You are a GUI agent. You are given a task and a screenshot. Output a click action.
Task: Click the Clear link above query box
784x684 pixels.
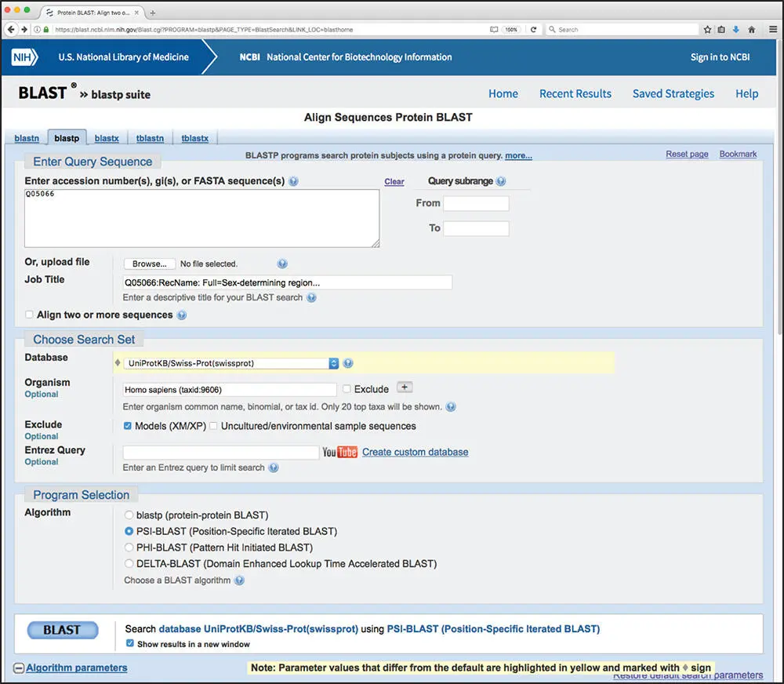coord(394,182)
